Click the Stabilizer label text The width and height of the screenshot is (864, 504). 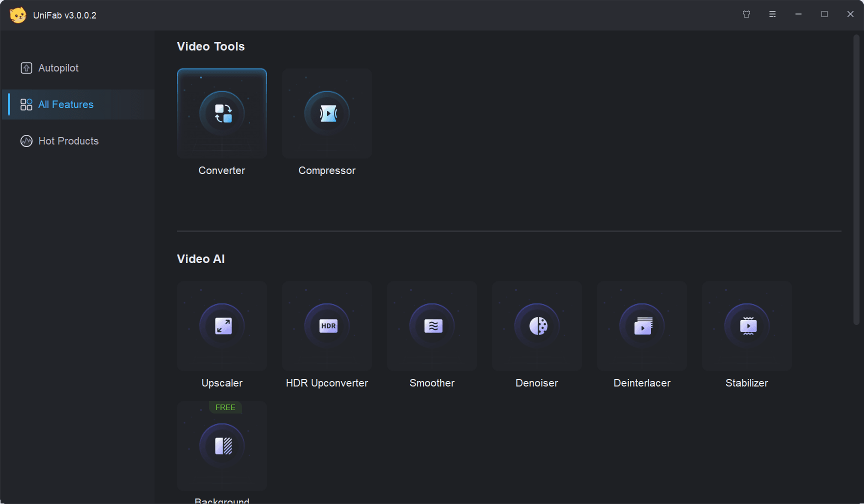click(747, 383)
